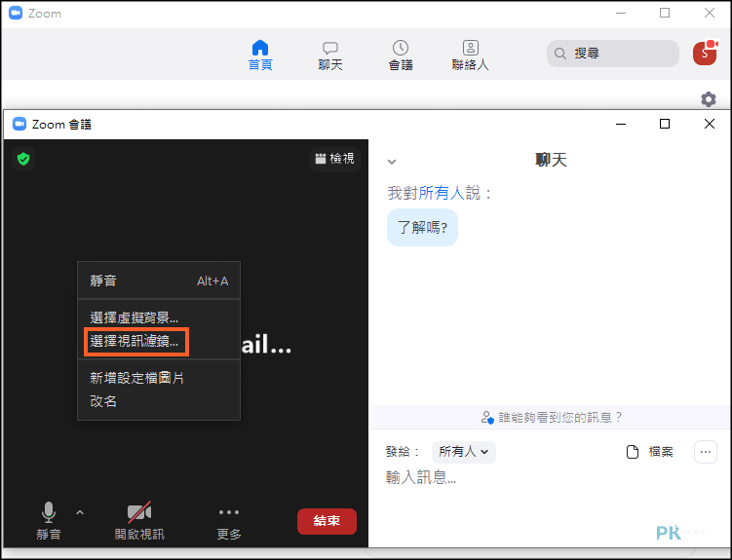Click the 搜尋 search field
Image resolution: width=732 pixels, height=560 pixels.
click(612, 54)
